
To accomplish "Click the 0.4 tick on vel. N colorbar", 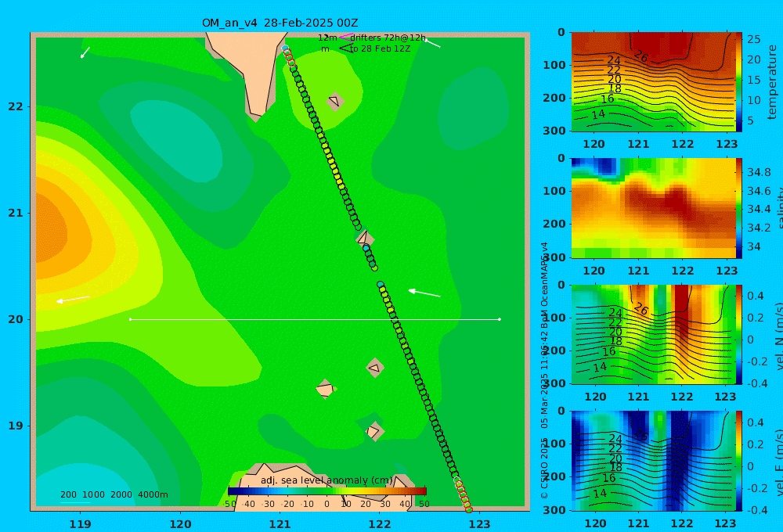I will tap(756, 296).
